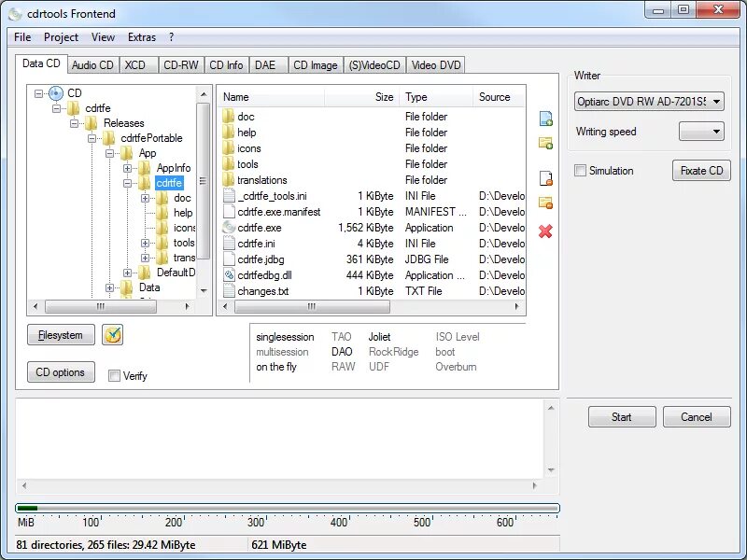Click the changes.txt file icon
Viewport: 747px width, 560px height.
pos(229,291)
